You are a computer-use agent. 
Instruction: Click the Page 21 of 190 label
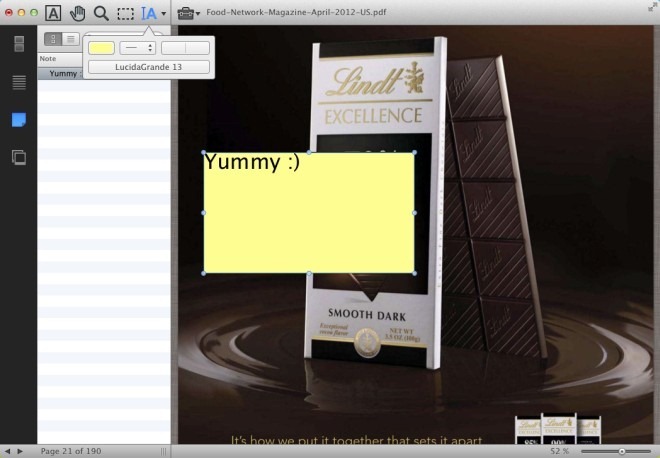71,451
